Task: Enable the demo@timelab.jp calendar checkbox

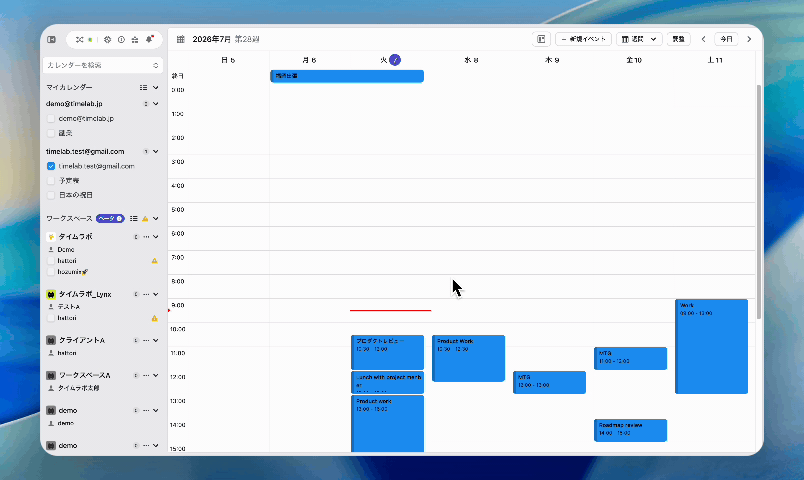Action: [x=51, y=118]
